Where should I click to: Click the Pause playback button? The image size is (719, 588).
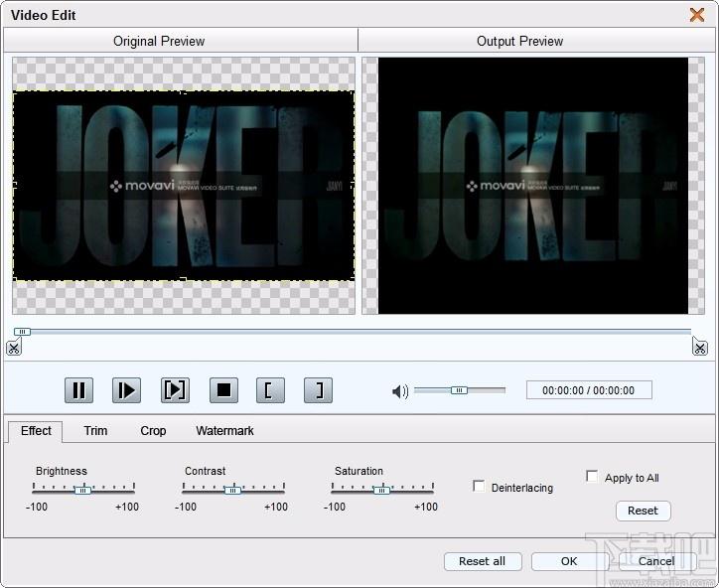pos(78,390)
